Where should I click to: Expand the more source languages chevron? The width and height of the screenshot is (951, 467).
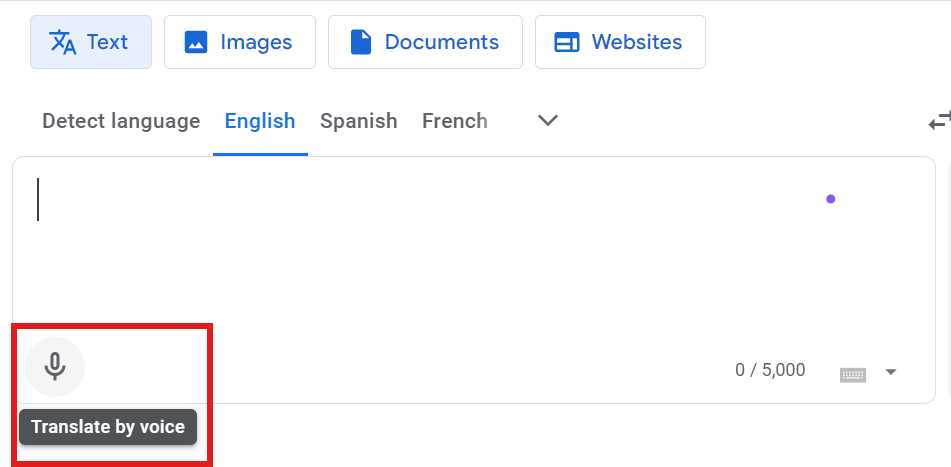click(x=547, y=121)
